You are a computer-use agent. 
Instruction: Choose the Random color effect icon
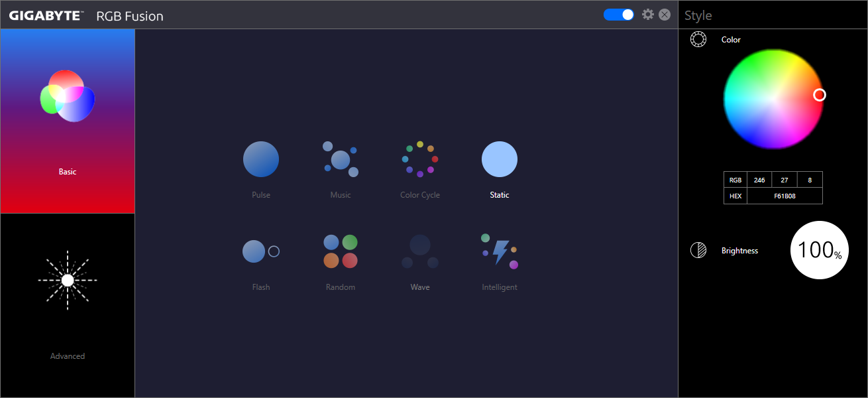click(341, 251)
